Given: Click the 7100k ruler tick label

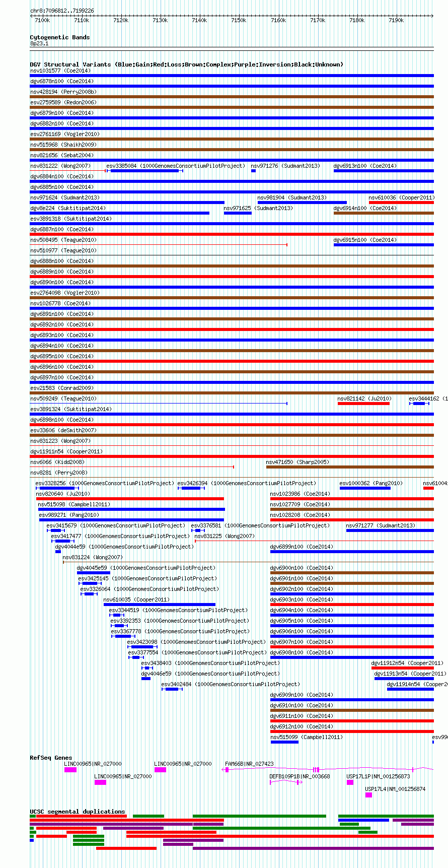Looking at the screenshot, I should [x=42, y=21].
